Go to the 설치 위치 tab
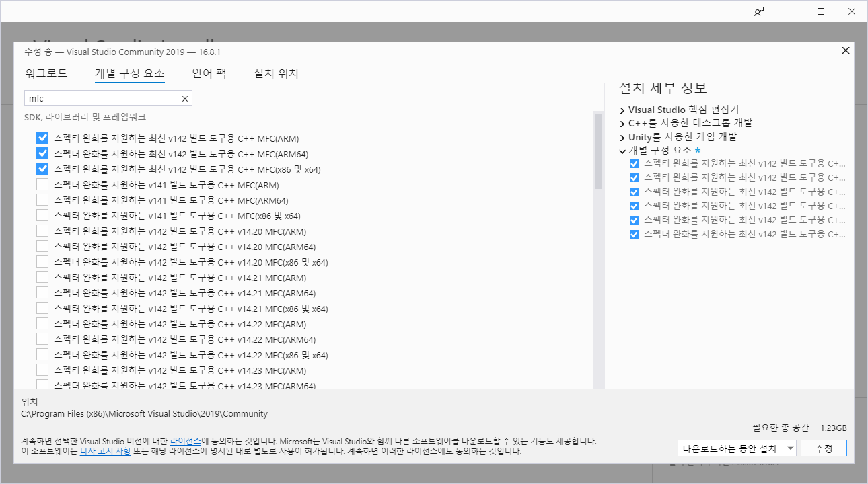Screen dimensions: 868x484 [x=276, y=73]
